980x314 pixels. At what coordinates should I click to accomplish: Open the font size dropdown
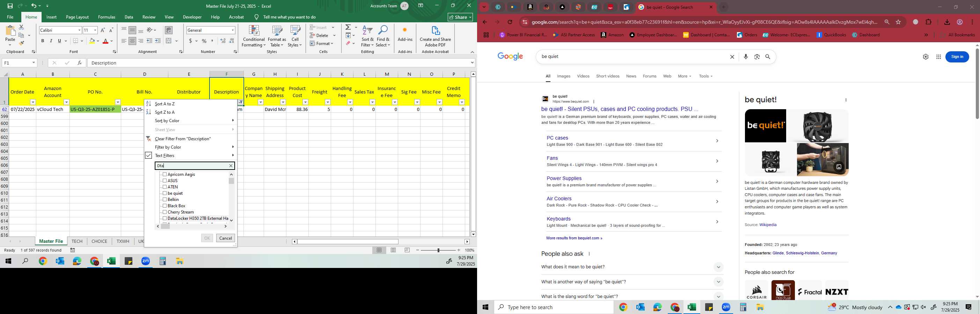[x=95, y=30]
